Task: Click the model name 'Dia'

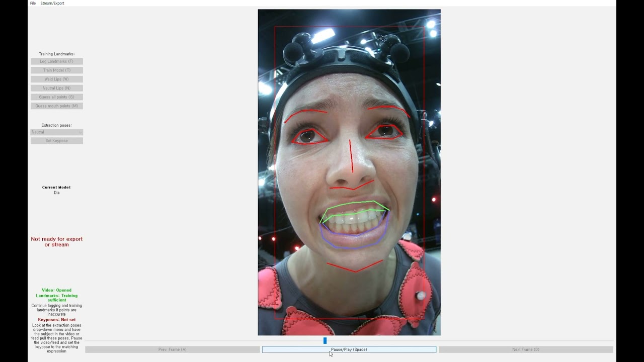Action: point(57,193)
